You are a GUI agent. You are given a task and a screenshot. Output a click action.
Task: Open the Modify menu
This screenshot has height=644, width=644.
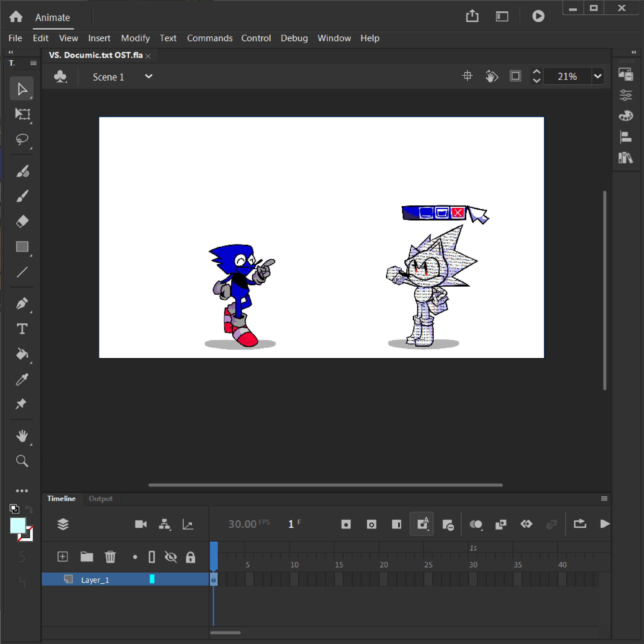135,38
